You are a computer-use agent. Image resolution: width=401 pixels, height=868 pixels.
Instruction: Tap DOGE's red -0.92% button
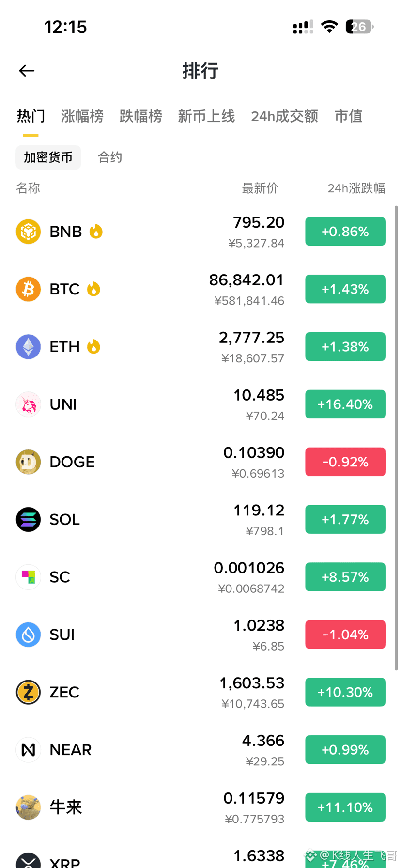(x=345, y=462)
